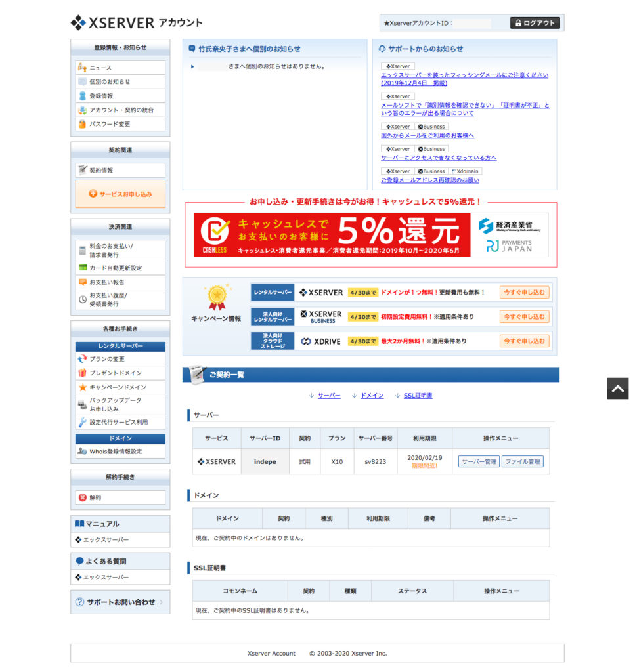Open エックスサーバー under よくある質問
The width and height of the screenshot is (635, 672).
(x=120, y=577)
